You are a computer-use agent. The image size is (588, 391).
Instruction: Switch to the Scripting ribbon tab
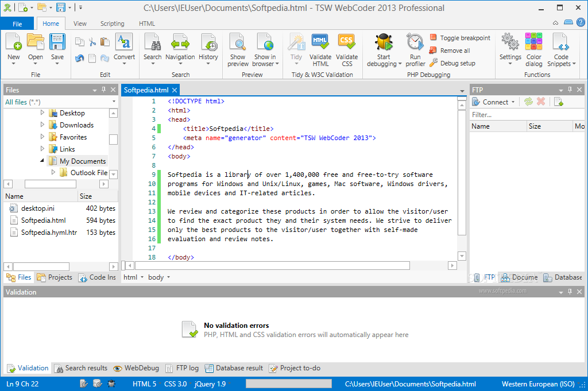coord(112,24)
